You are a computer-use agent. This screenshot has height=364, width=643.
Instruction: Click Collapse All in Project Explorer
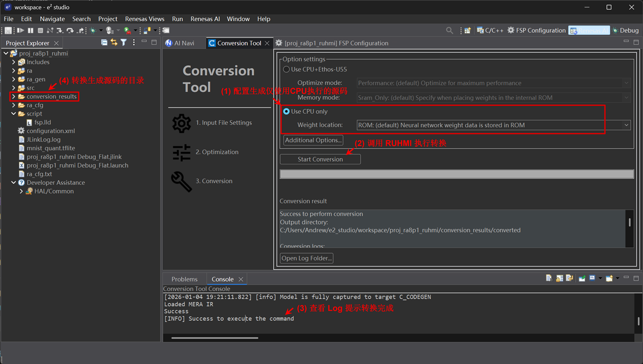coord(104,43)
